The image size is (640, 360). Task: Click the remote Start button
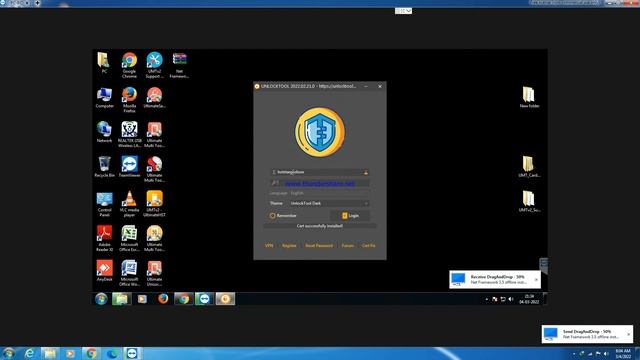tap(101, 299)
